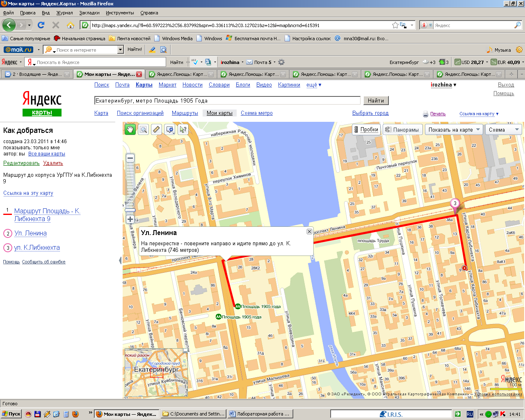Close the Ул. Ленина balloon
The width and height of the screenshot is (525, 420).
309,232
